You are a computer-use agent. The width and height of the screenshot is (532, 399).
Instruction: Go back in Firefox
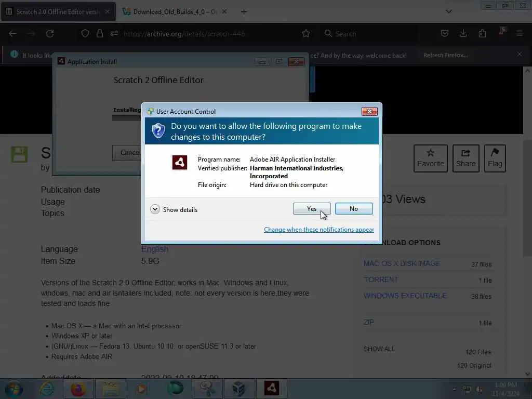click(12, 34)
